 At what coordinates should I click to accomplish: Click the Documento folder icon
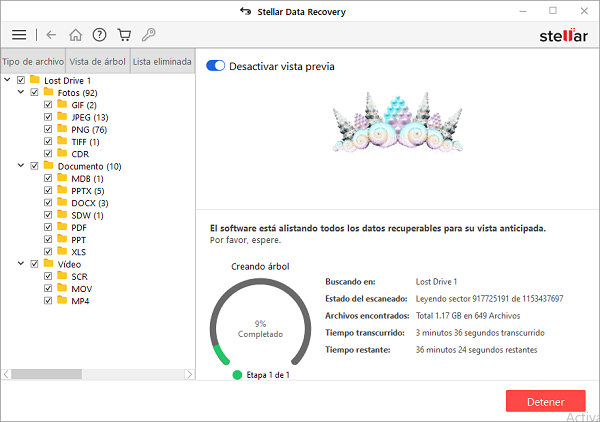(x=48, y=165)
